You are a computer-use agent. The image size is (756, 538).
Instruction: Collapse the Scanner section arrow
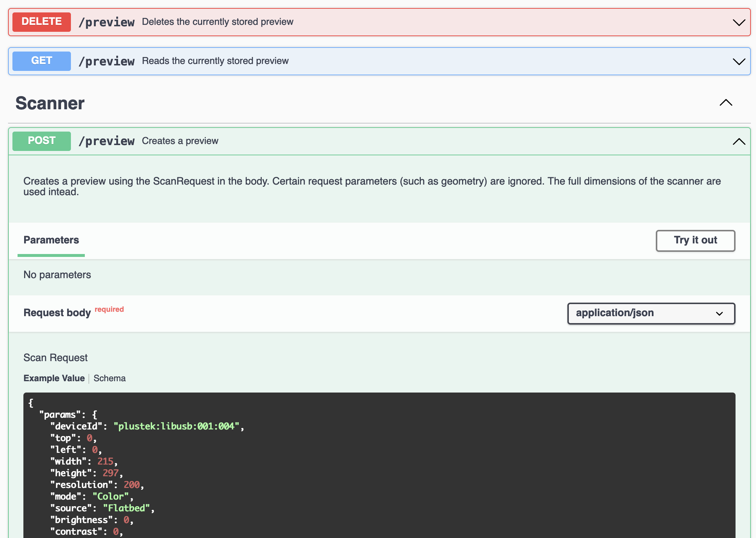coord(726,103)
